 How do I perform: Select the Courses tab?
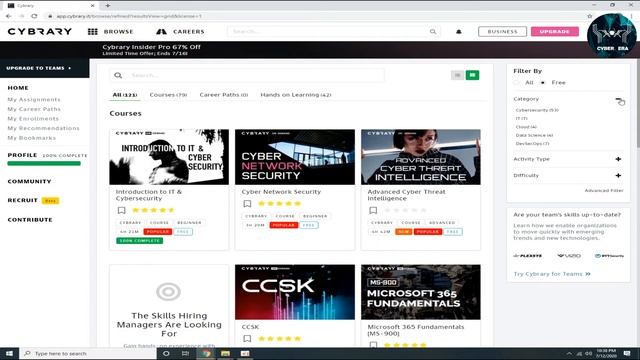168,95
